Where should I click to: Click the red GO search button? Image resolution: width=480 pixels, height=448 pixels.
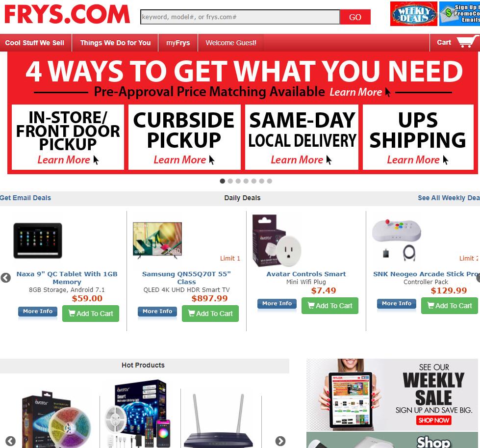[x=355, y=17]
